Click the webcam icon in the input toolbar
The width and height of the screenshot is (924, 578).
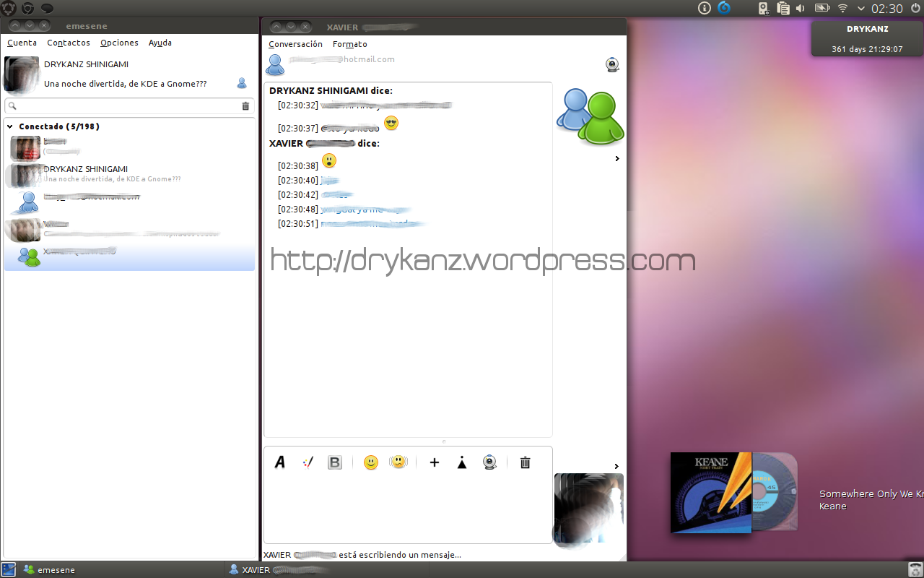489,462
